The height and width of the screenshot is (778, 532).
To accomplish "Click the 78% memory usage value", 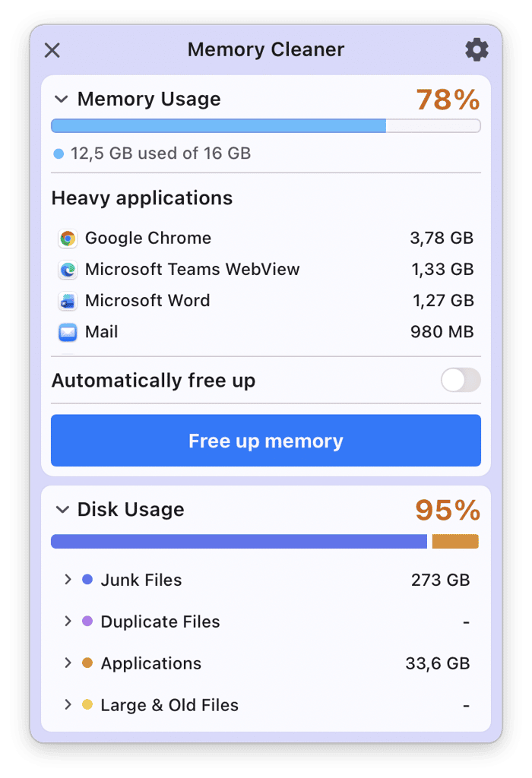I will [x=448, y=99].
